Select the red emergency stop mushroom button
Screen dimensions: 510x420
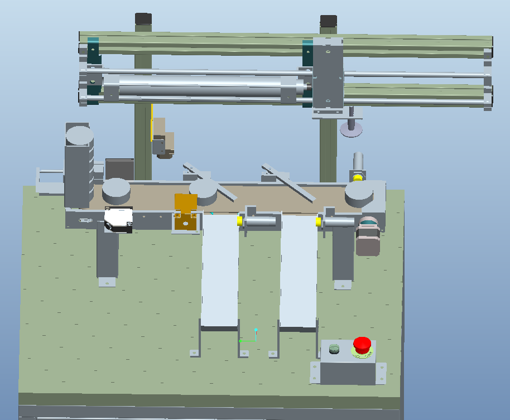coord(362,345)
